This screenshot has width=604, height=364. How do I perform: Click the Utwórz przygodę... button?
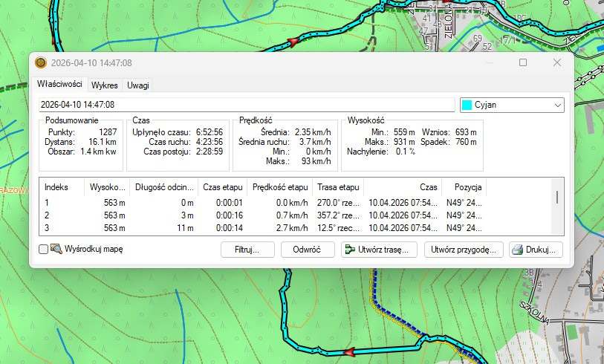coord(464,250)
